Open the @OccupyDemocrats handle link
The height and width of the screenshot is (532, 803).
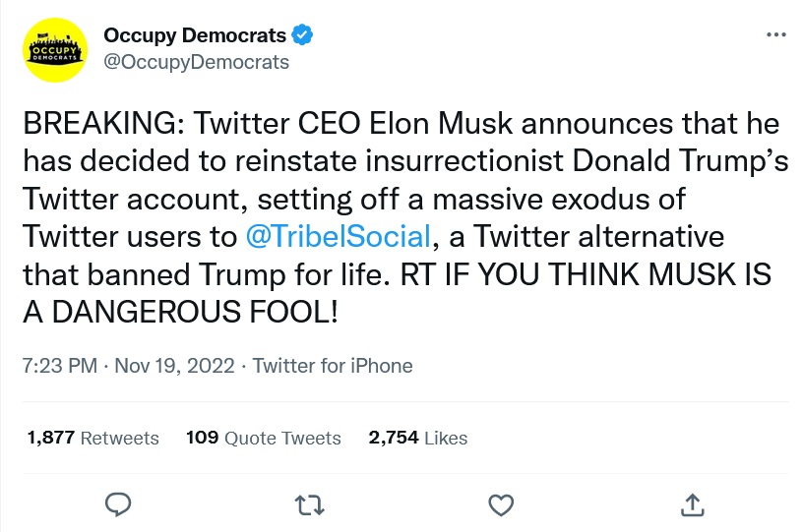tap(196, 62)
